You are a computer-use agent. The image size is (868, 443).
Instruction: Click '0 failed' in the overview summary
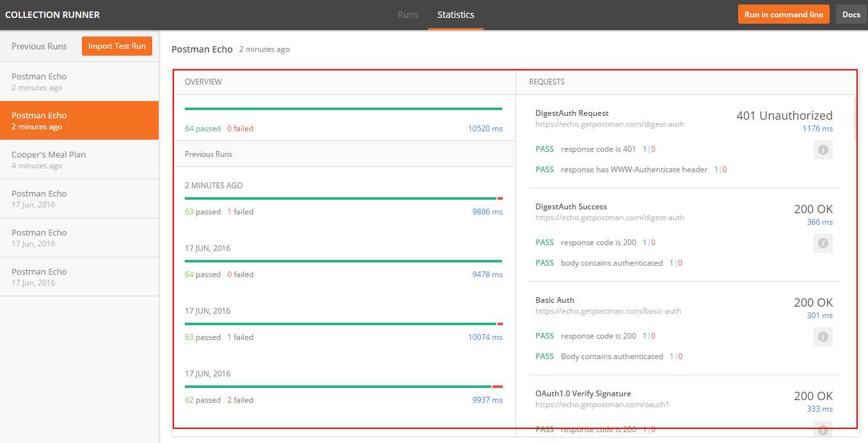click(241, 129)
